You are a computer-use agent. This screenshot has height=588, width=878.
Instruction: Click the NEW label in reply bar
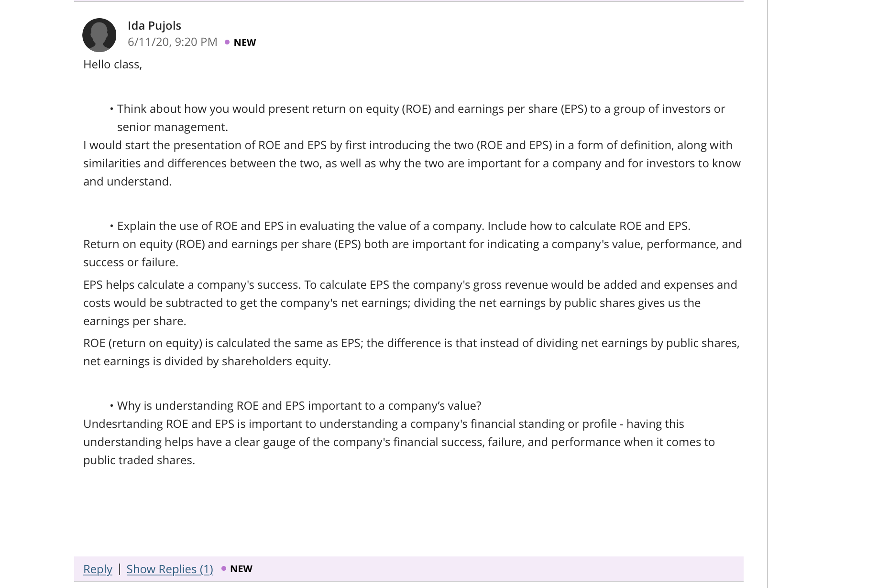[x=241, y=569]
